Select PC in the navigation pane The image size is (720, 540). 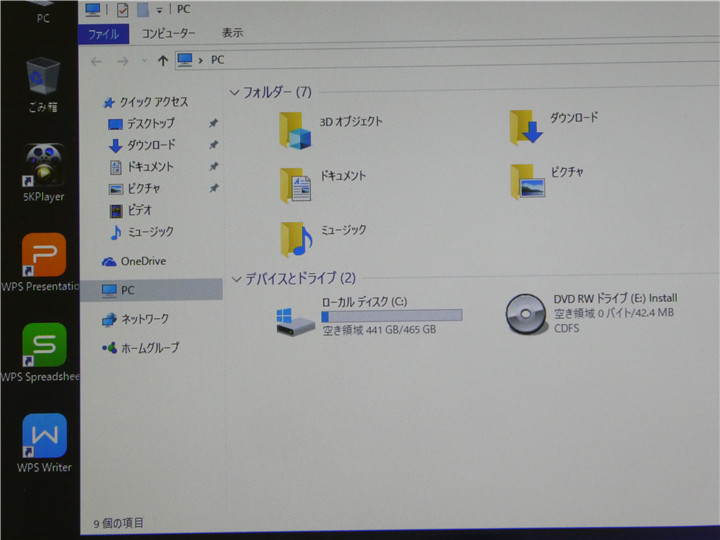152,290
